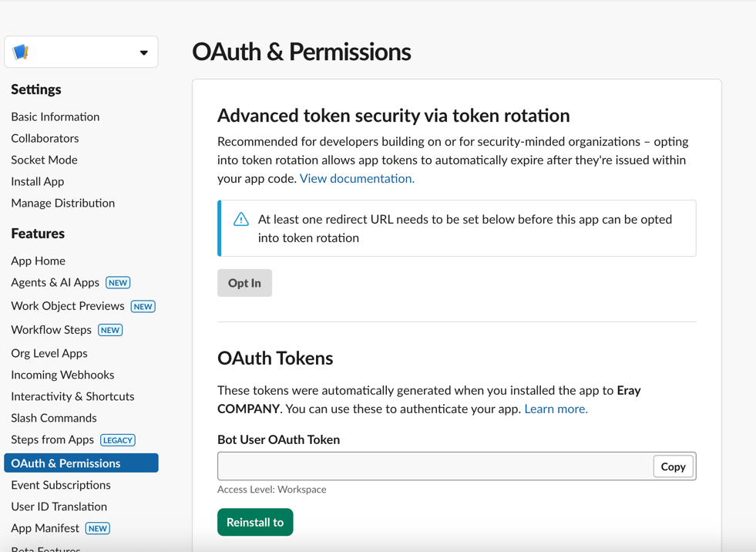Copy the Bot User OAuth Token
This screenshot has height=552, width=756.
[673, 466]
